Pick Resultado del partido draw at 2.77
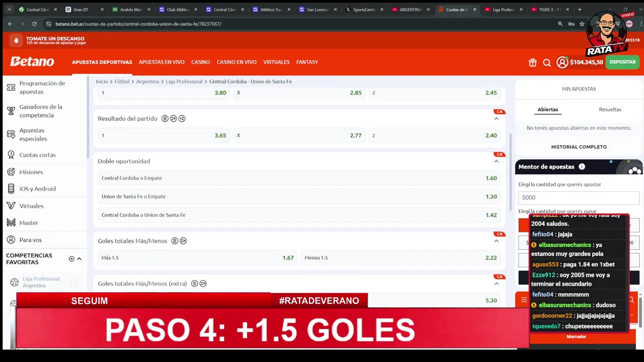The width and height of the screenshot is (644, 362). point(299,135)
